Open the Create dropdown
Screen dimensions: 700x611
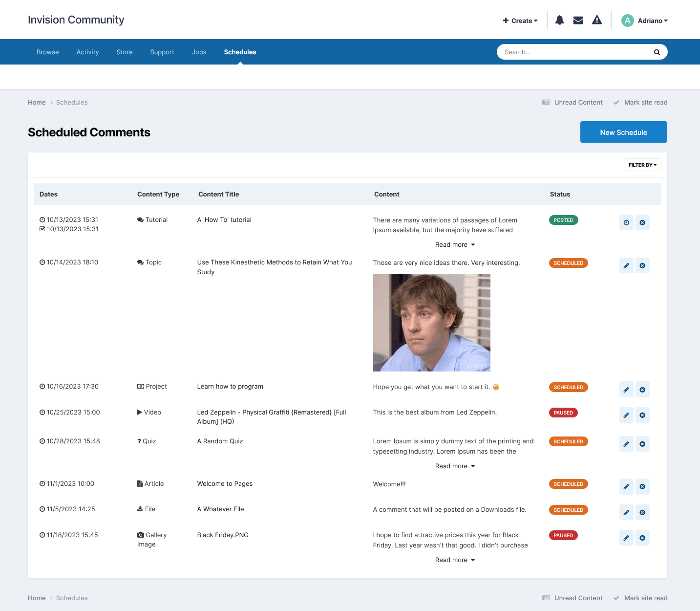(x=520, y=21)
